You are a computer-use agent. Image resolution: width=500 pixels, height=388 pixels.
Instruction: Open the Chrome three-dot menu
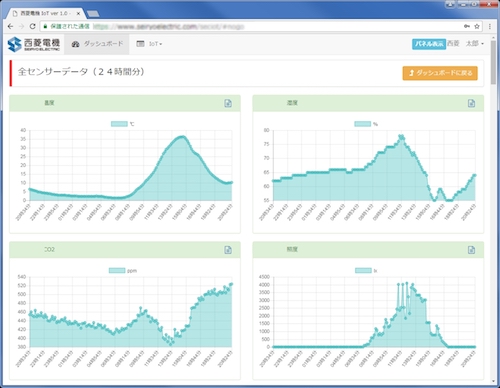[x=489, y=26]
